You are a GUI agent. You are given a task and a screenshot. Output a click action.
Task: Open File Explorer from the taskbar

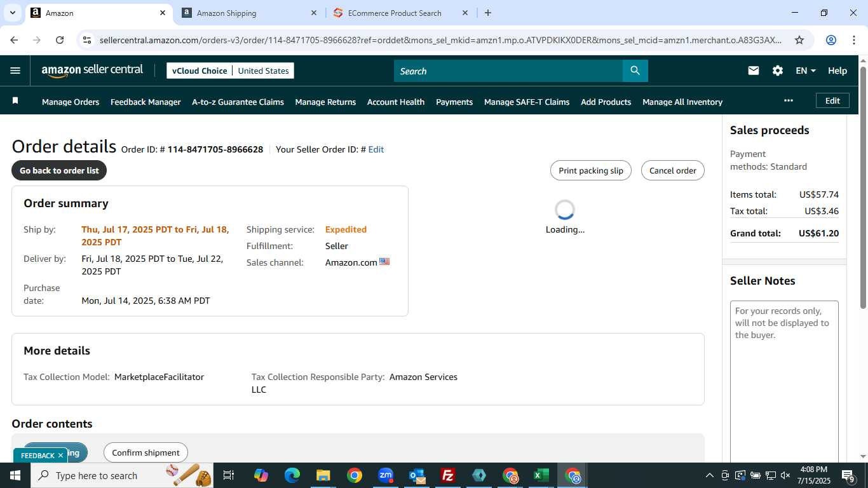coord(323,475)
